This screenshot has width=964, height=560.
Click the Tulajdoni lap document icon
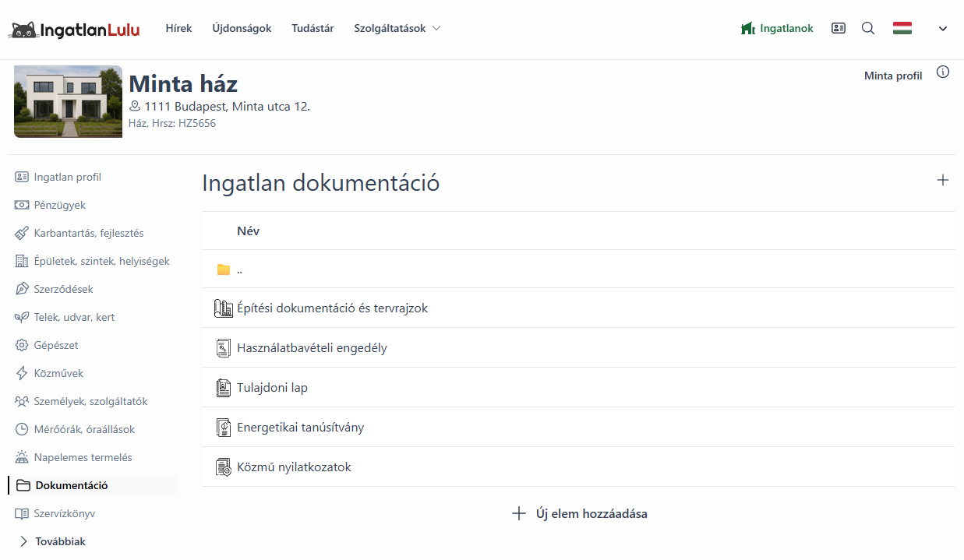click(x=224, y=388)
